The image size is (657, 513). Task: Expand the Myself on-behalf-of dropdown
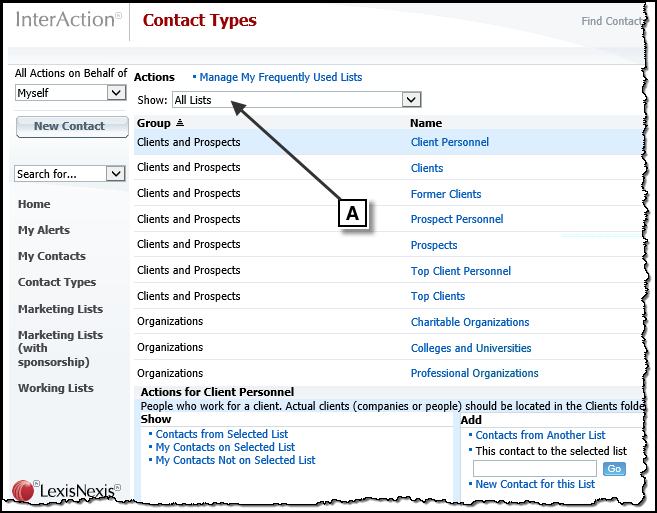(71, 93)
